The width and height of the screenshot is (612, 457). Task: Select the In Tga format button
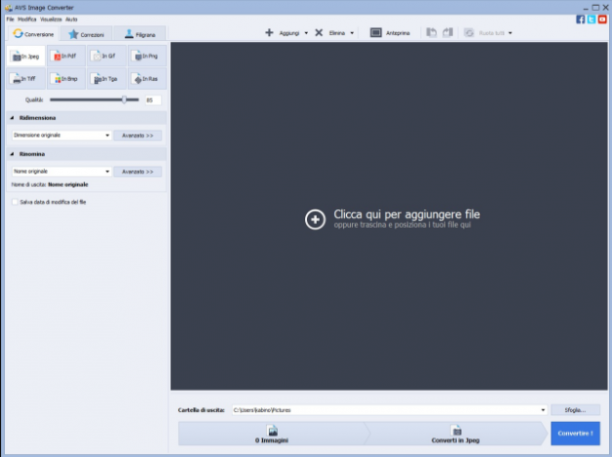pyautogui.click(x=107, y=79)
